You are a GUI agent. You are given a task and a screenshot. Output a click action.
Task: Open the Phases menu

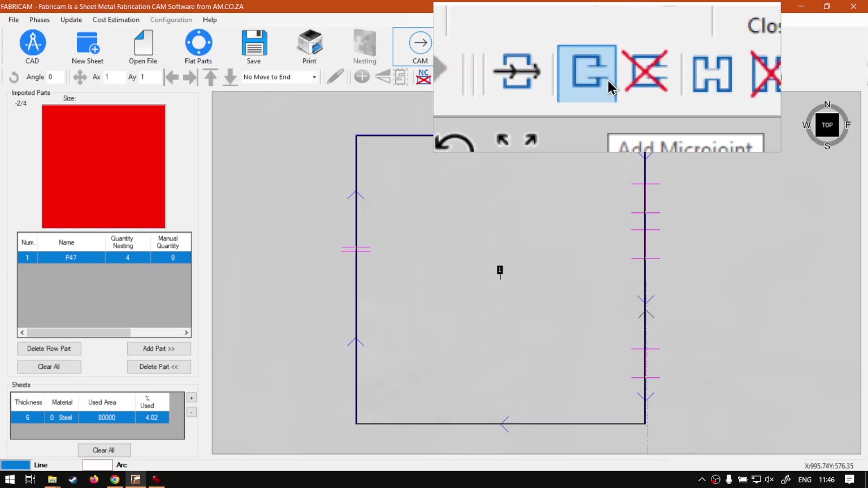[40, 20]
